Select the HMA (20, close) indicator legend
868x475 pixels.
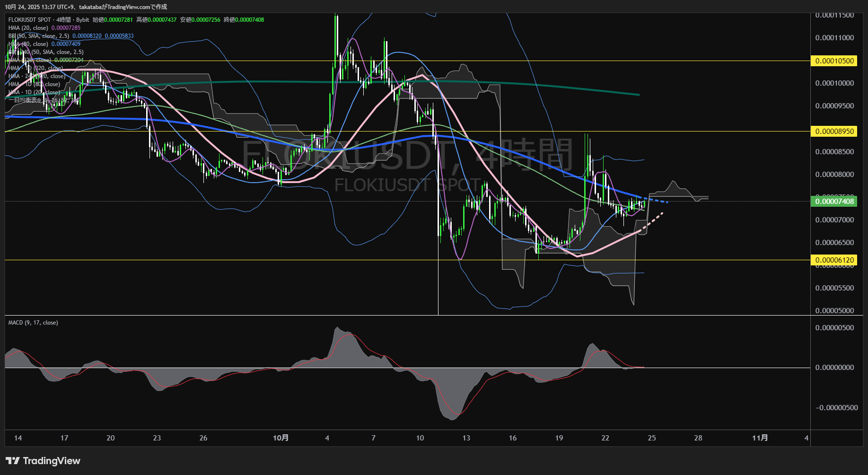click(28, 28)
